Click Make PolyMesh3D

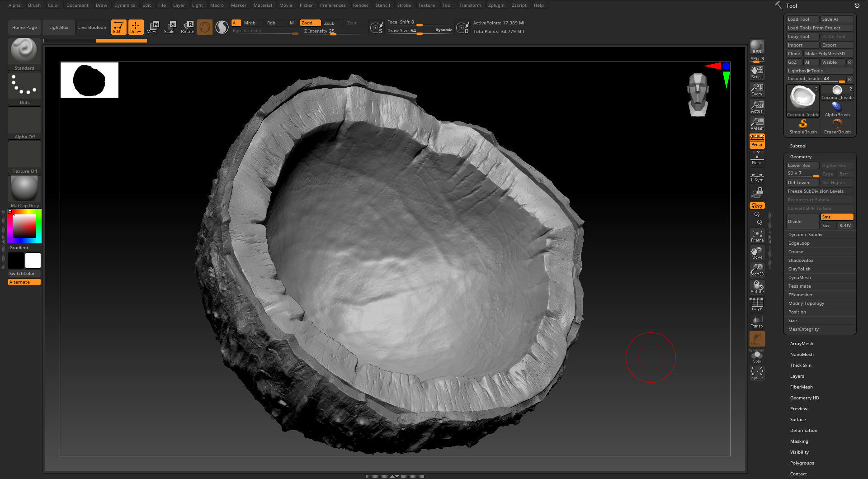828,53
